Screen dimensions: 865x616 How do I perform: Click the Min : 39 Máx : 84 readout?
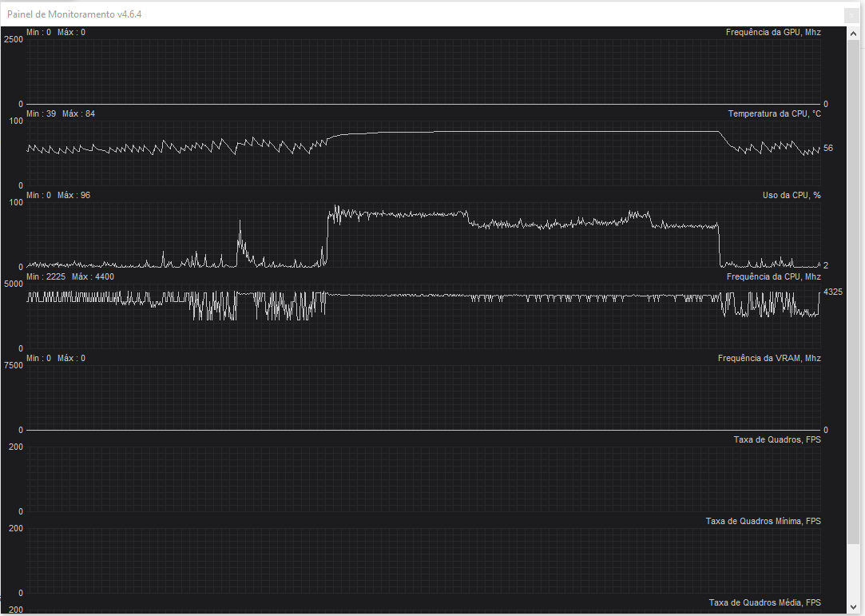(61, 113)
